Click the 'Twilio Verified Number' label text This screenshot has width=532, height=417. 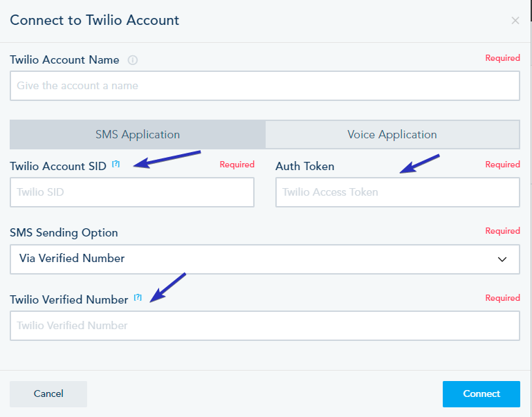(x=69, y=299)
